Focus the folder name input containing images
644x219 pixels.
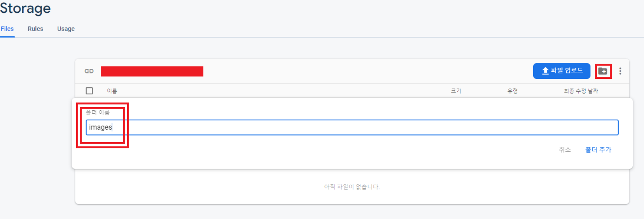click(x=350, y=127)
